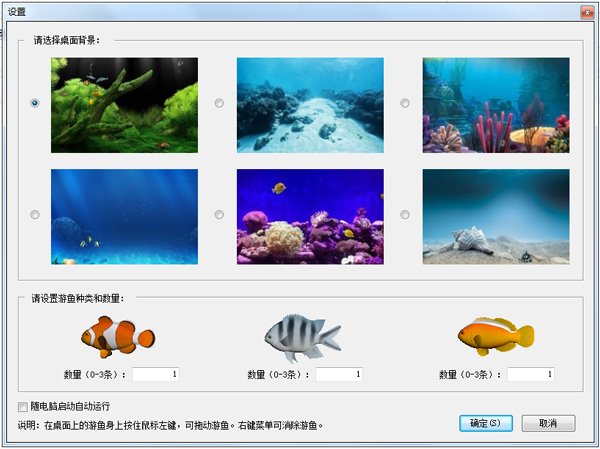Click the 取消 button
The height and width of the screenshot is (449, 600).
point(548,423)
